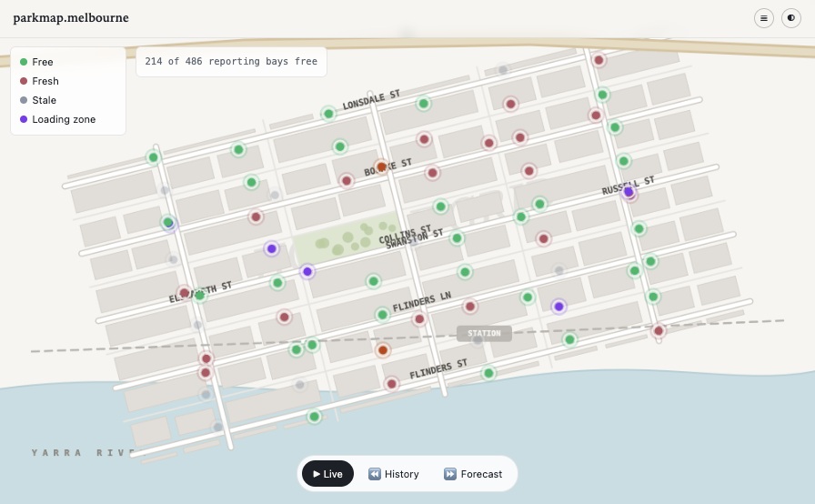Image resolution: width=815 pixels, height=504 pixels.
Task: Toggle the Loading zone legend filter
Action: [x=57, y=119]
